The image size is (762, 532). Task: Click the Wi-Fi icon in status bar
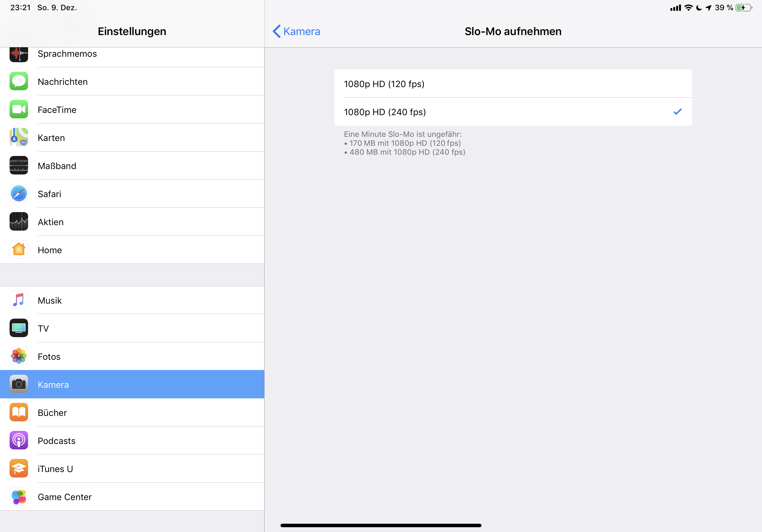tap(689, 8)
